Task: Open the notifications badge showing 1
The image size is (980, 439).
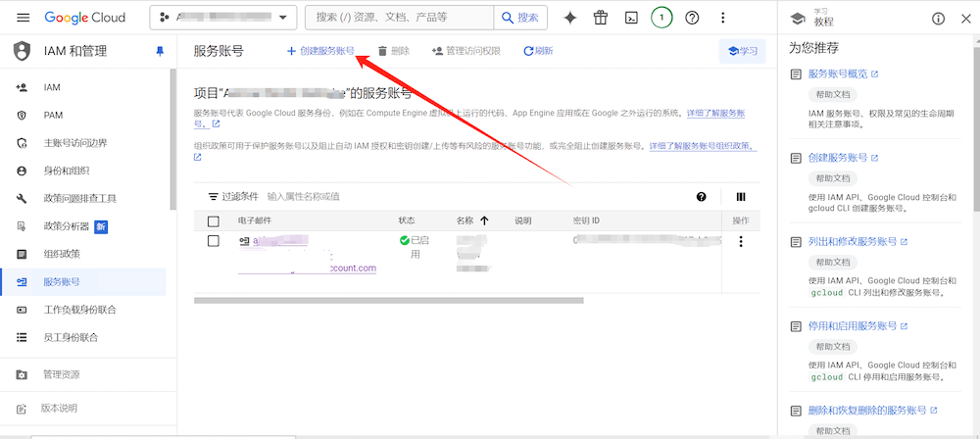Action: tap(662, 18)
